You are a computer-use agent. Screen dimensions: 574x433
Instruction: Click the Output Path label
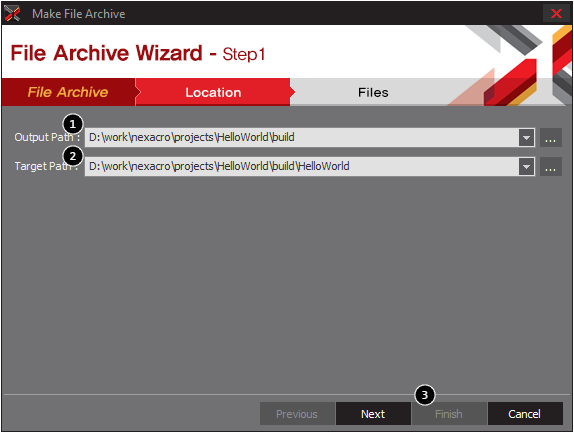(x=47, y=137)
